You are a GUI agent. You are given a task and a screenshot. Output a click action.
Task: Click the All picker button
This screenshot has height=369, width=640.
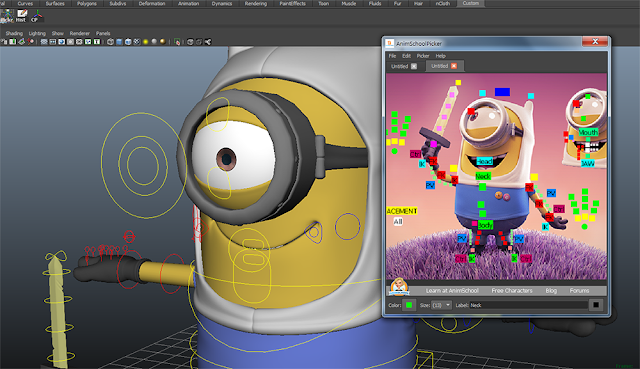click(398, 222)
